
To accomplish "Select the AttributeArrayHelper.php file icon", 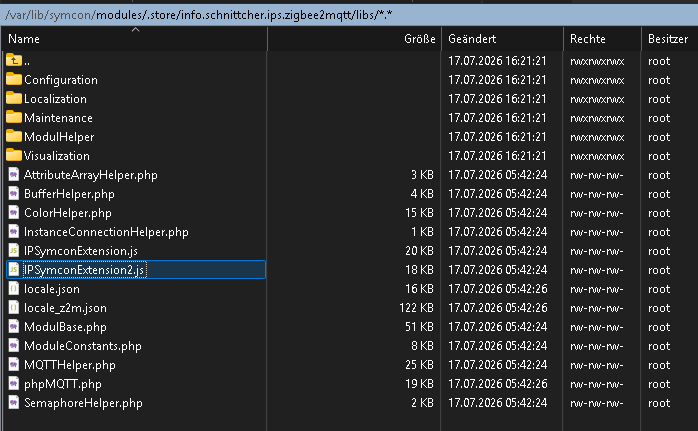I will [x=14, y=175].
